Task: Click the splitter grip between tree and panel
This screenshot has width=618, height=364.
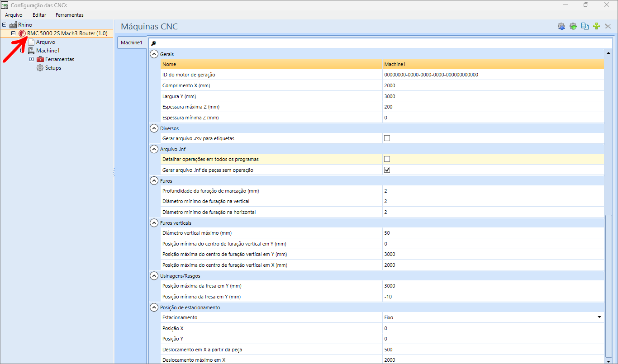Action: pos(114,172)
